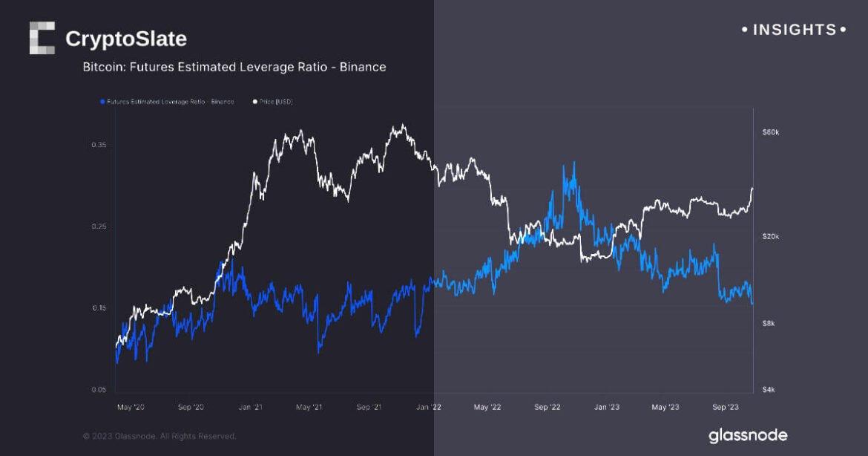Click the $4k price axis label

point(769,390)
